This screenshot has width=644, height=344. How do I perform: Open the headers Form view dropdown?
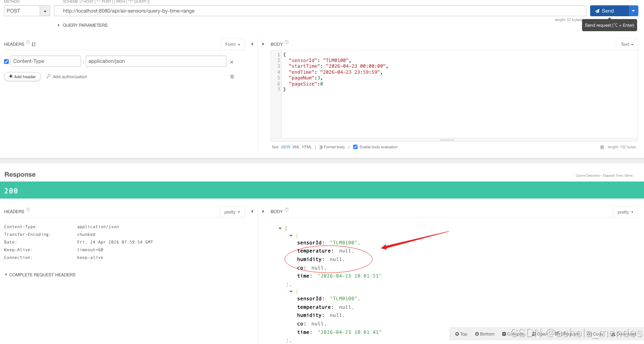coord(232,44)
